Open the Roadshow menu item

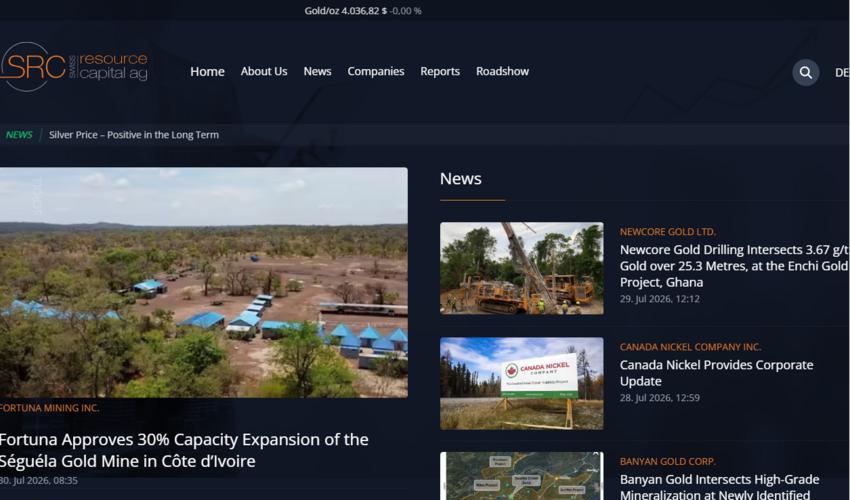pyautogui.click(x=502, y=72)
